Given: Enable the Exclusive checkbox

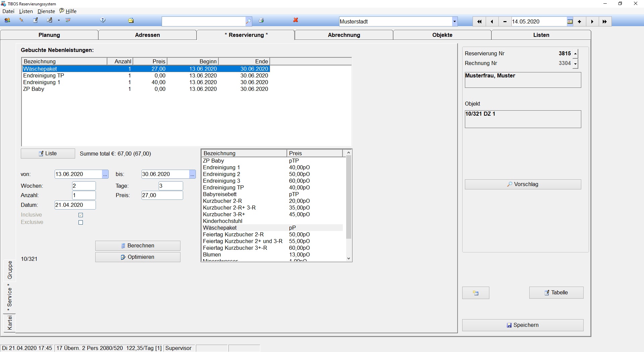Looking at the screenshot, I should point(80,223).
